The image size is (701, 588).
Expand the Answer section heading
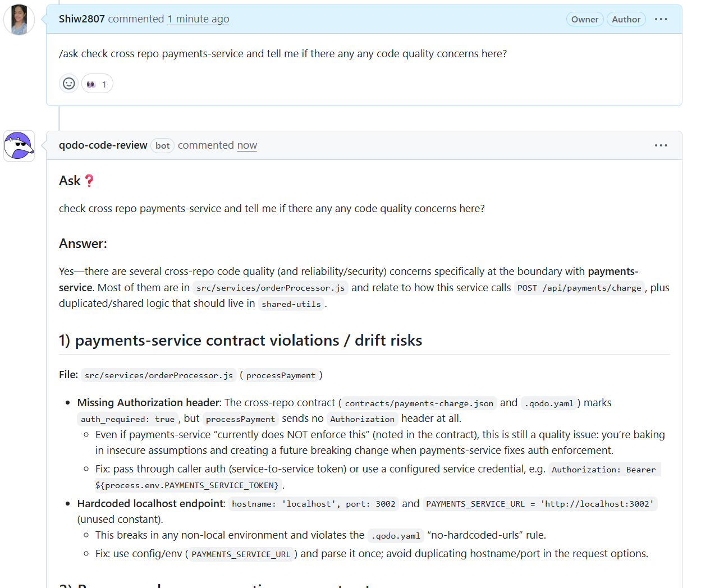tap(83, 244)
